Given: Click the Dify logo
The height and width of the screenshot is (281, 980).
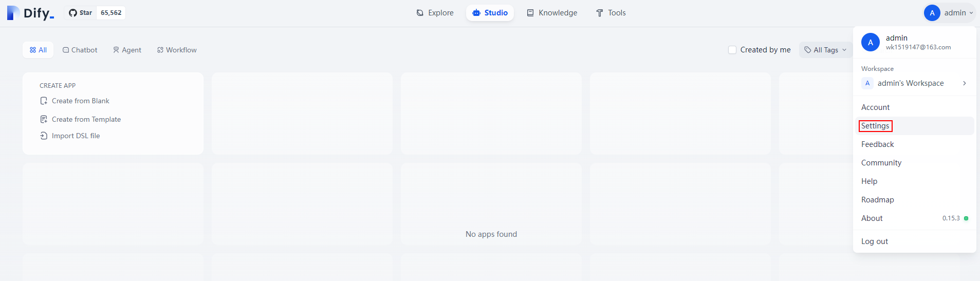Looking at the screenshot, I should 30,13.
